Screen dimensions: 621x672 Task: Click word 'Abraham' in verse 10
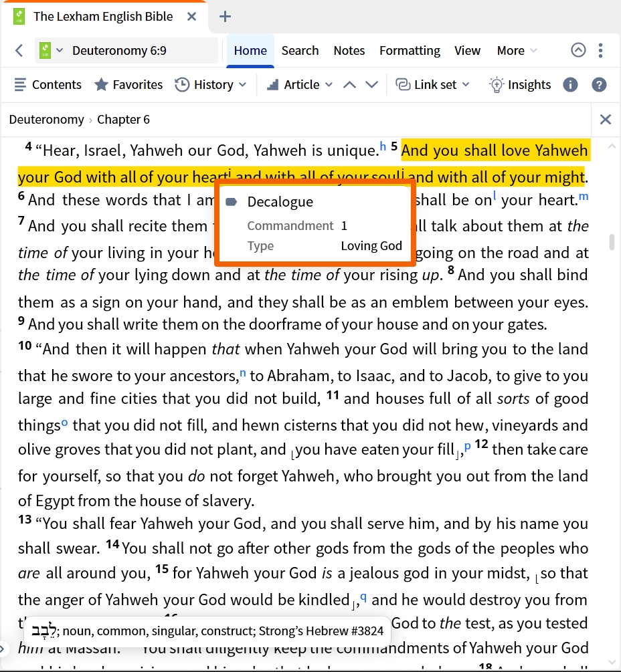[299, 376]
